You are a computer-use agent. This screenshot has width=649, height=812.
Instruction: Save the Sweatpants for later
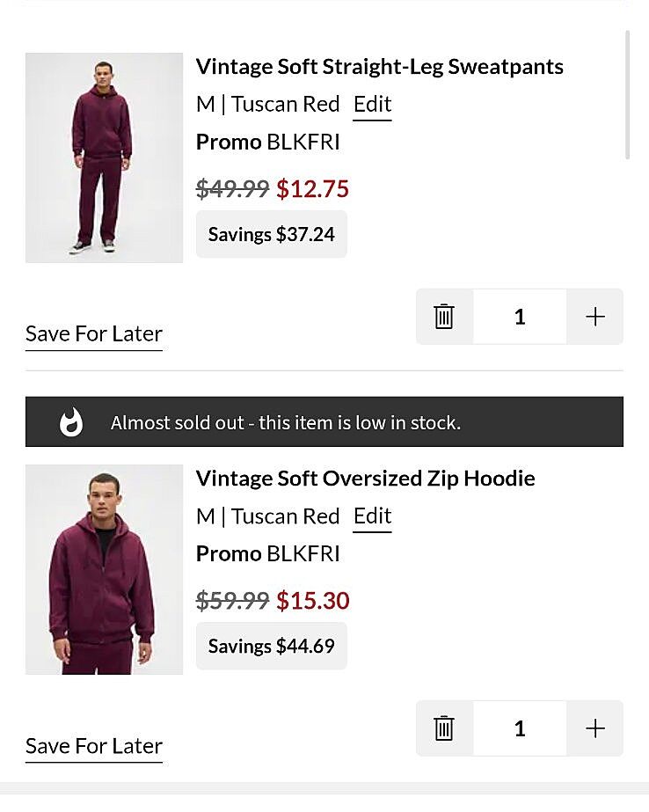pos(94,334)
